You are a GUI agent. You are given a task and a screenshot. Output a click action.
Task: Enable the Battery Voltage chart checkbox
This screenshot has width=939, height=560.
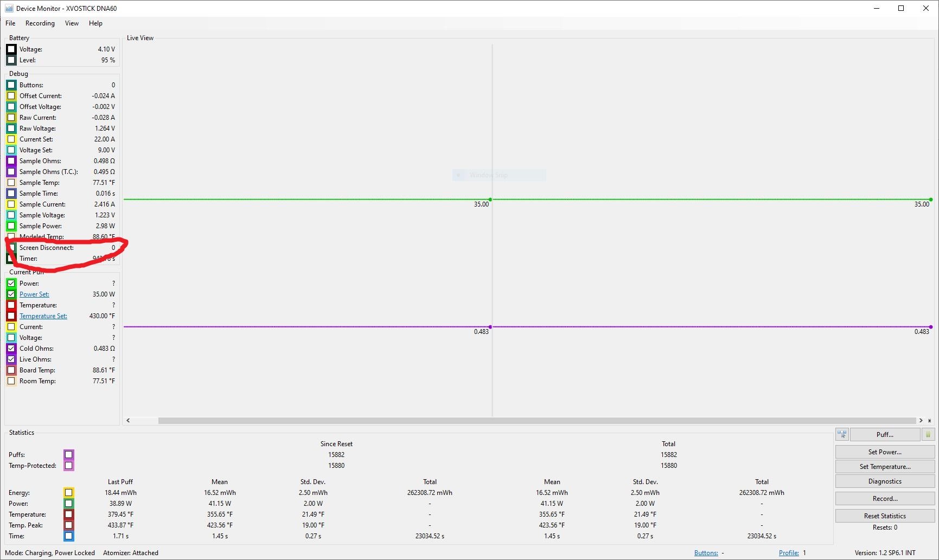(x=11, y=49)
